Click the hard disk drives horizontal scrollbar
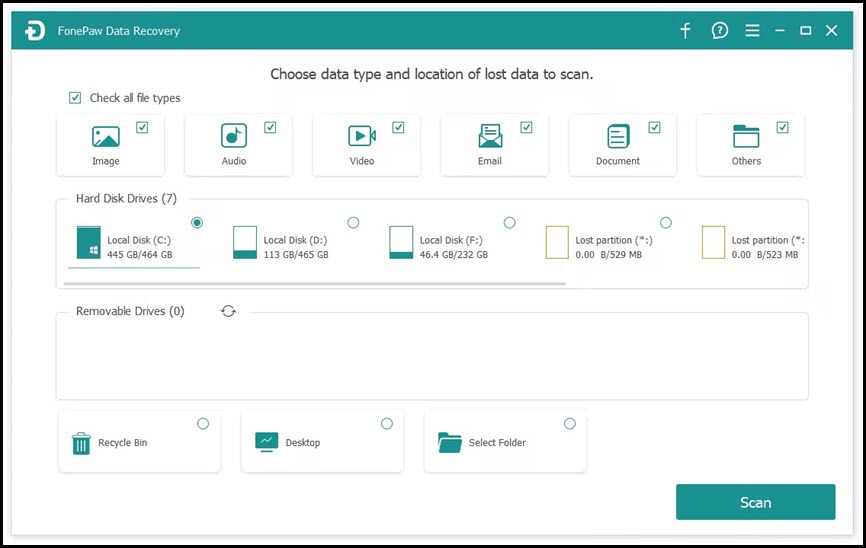Screen dimensions: 866x548 pyautogui.click(x=315, y=284)
